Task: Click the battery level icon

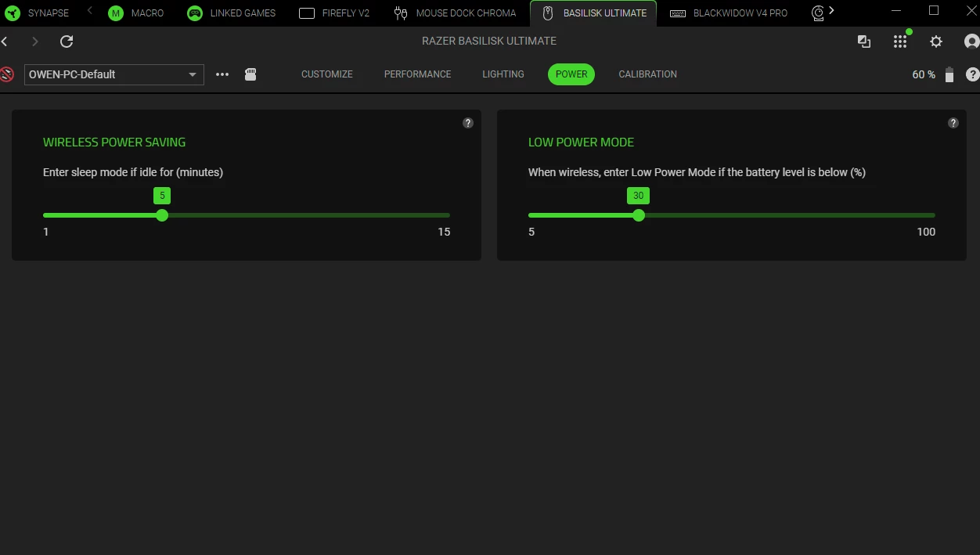Action: [x=949, y=74]
